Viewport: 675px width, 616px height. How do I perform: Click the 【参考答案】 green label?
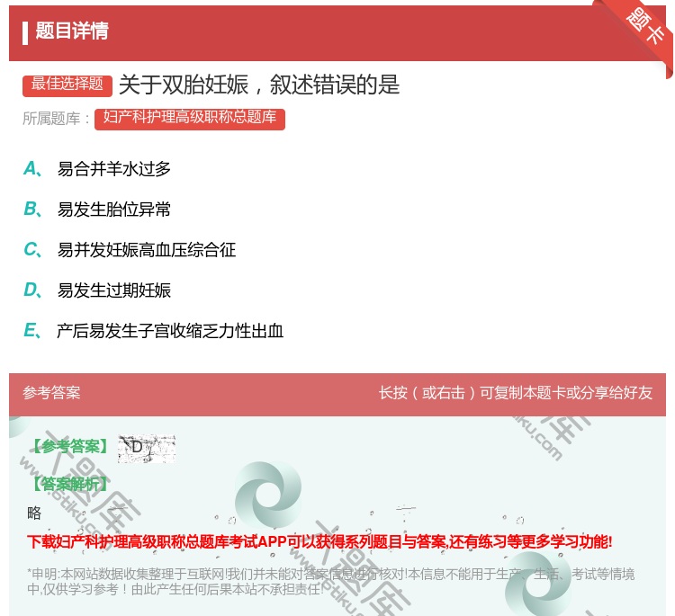point(69,447)
